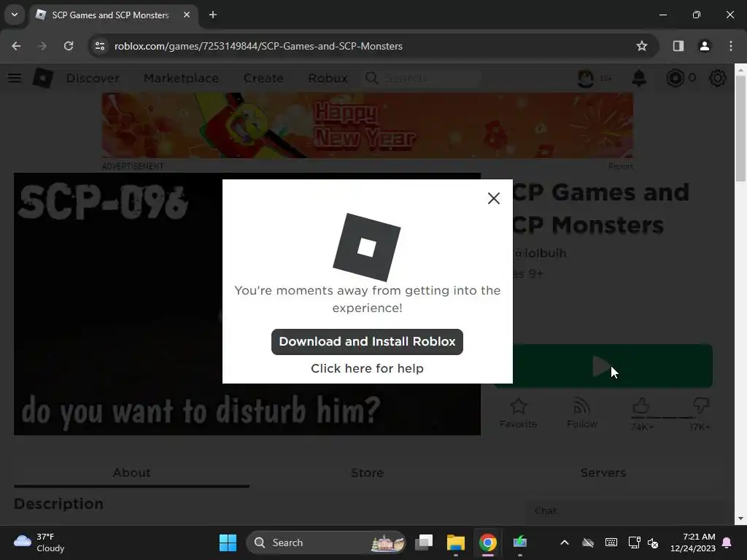
Task: Like the game with thumbs up
Action: [641, 406]
